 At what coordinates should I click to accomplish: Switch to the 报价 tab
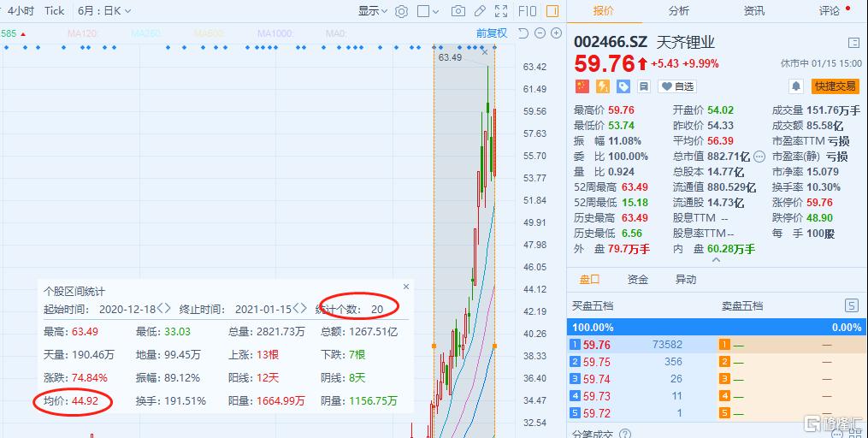tap(604, 10)
